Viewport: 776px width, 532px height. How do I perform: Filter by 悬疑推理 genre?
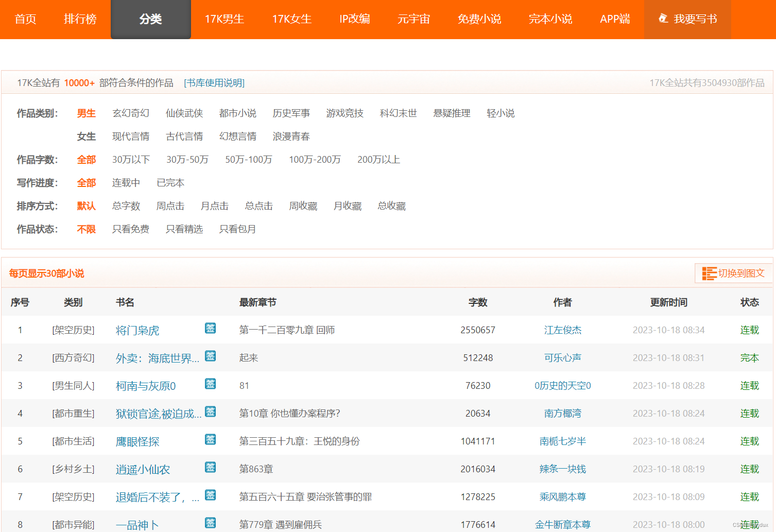click(x=452, y=113)
